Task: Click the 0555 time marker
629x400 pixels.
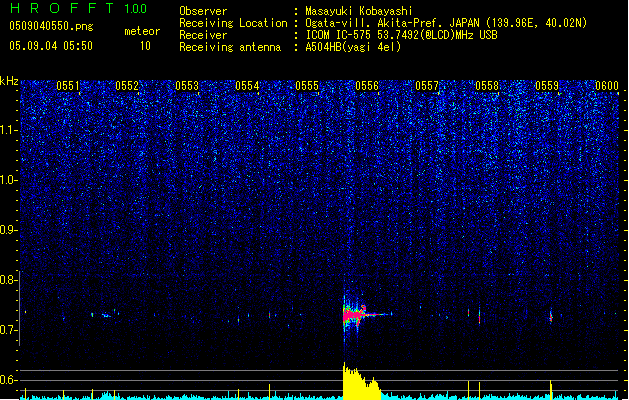Action: pyautogui.click(x=307, y=86)
